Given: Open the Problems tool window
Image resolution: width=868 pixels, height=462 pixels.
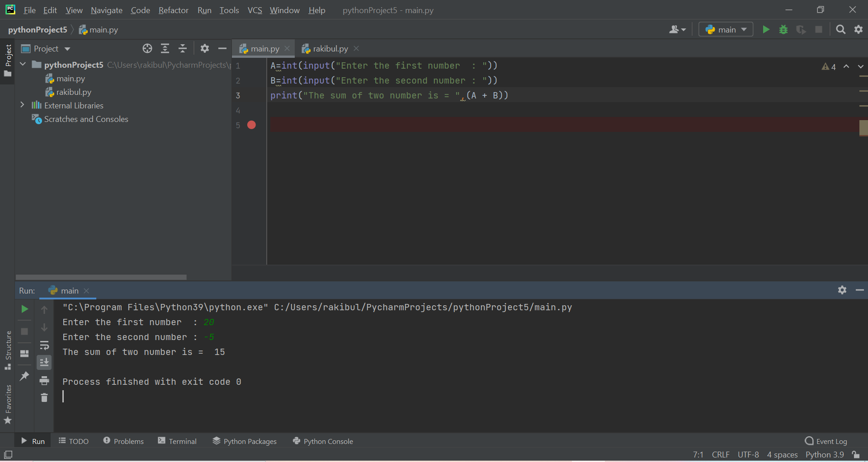Looking at the screenshot, I should click(123, 441).
